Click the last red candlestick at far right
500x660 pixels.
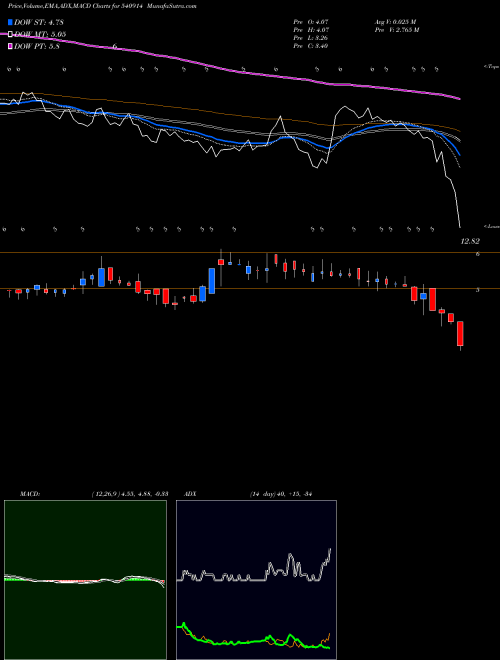460,334
